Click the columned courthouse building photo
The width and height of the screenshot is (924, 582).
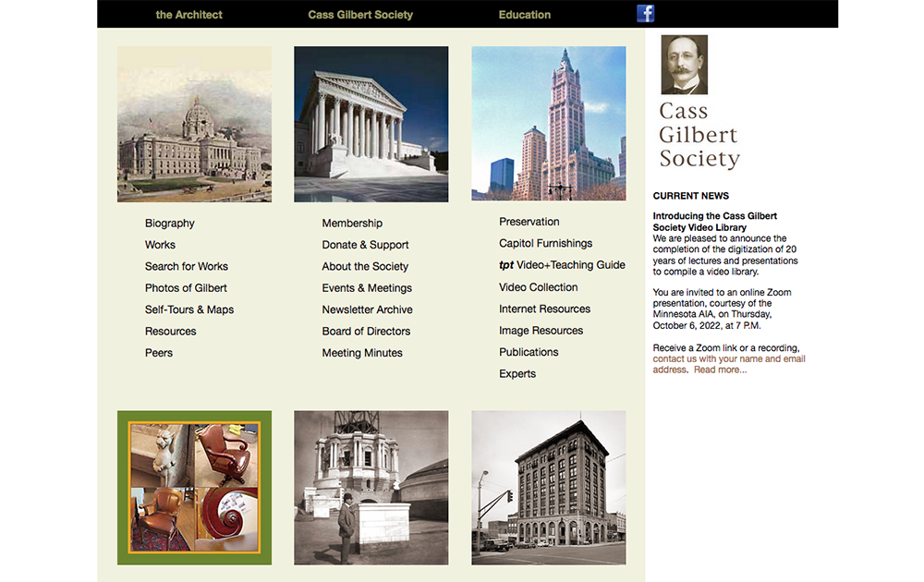[371, 123]
